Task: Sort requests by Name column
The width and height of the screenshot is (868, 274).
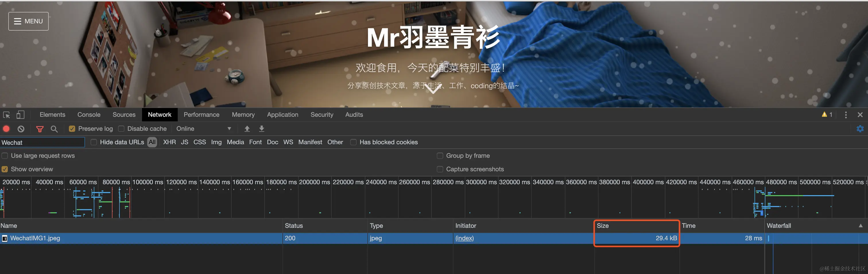Action: click(x=141, y=226)
